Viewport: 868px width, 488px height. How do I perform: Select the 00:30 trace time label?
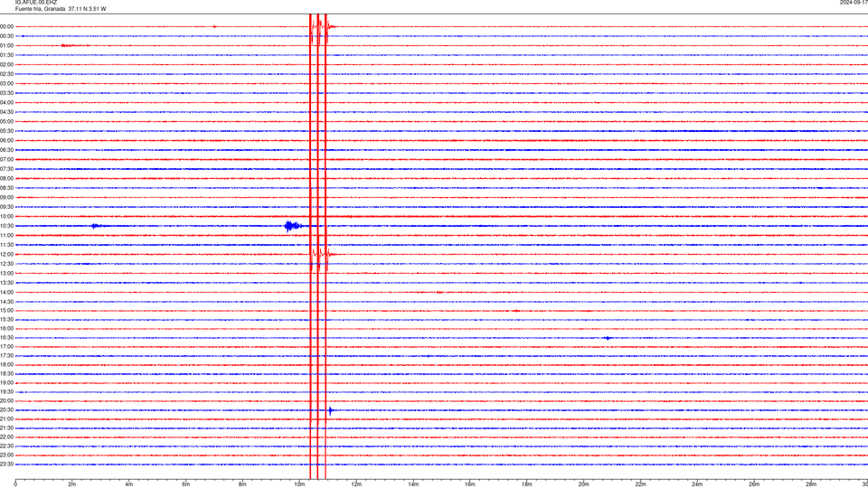pos(7,36)
